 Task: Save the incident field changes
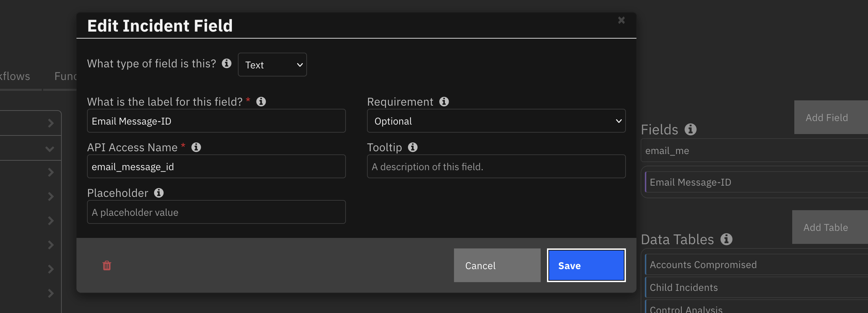tap(586, 265)
